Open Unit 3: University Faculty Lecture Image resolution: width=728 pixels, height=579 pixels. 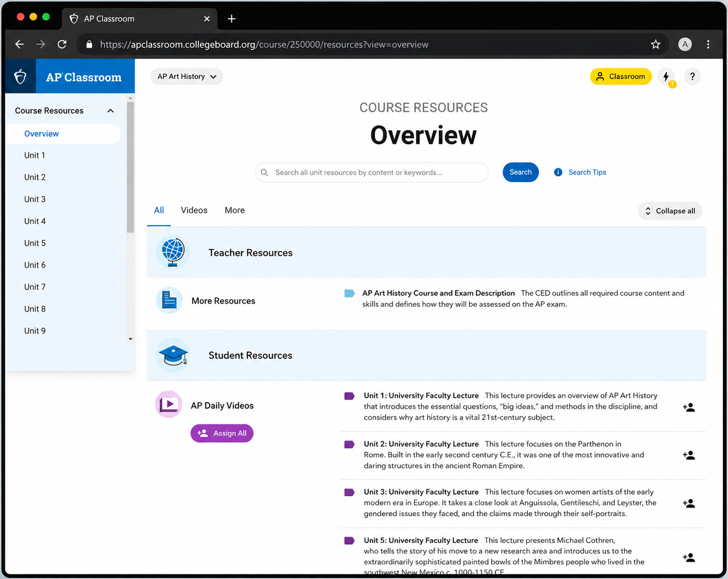(x=421, y=492)
